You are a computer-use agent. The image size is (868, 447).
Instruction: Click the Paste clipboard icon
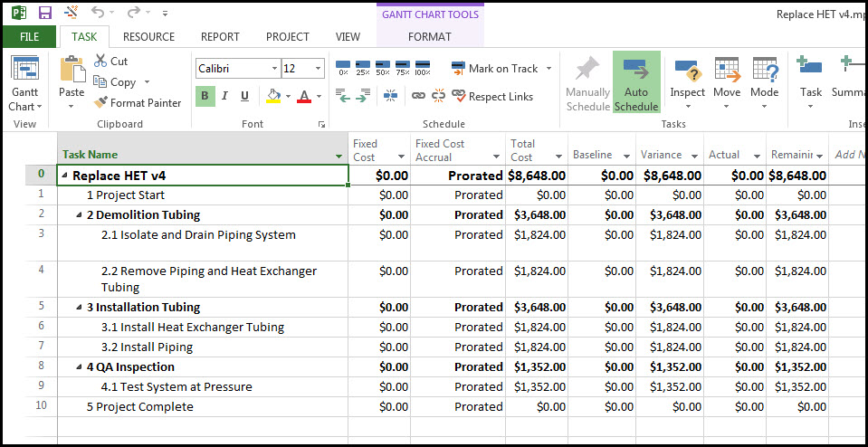coord(72,70)
